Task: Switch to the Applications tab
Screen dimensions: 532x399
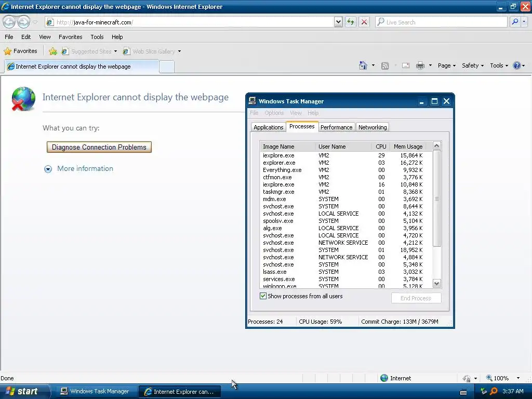Action: tap(269, 127)
